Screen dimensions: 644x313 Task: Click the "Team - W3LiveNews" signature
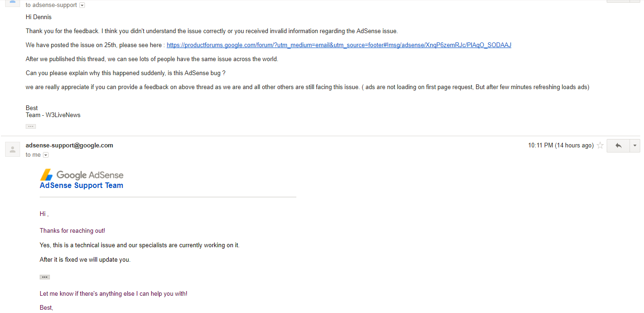(53, 115)
